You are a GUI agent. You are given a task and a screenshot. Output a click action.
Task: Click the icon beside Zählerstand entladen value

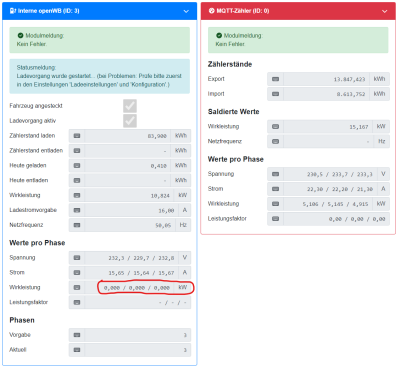coord(77,151)
